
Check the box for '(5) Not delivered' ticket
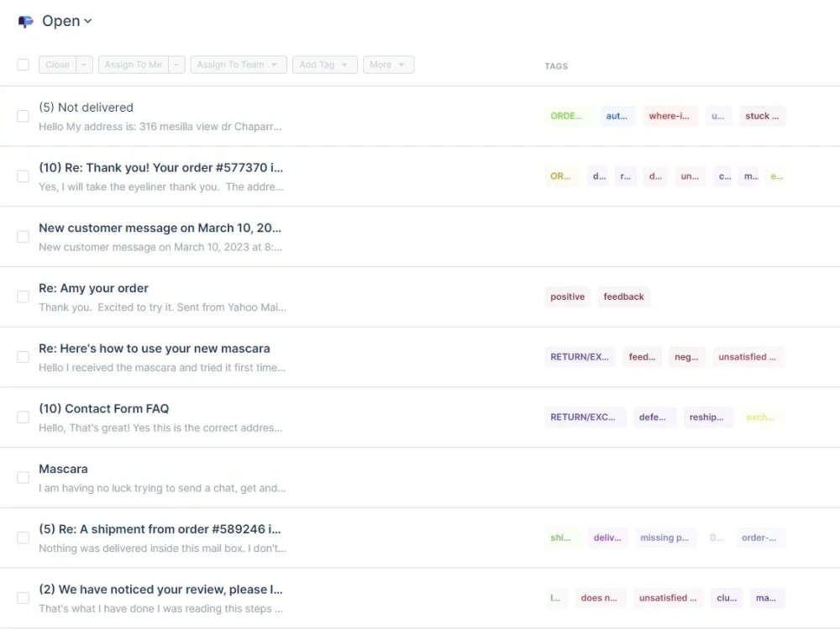pyautogui.click(x=23, y=116)
